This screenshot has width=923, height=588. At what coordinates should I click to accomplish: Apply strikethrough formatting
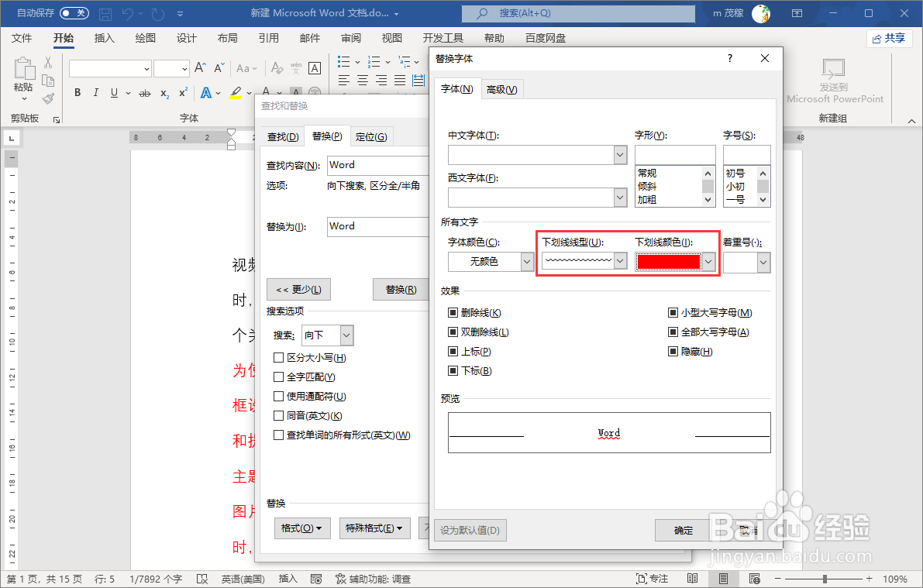tap(145, 93)
